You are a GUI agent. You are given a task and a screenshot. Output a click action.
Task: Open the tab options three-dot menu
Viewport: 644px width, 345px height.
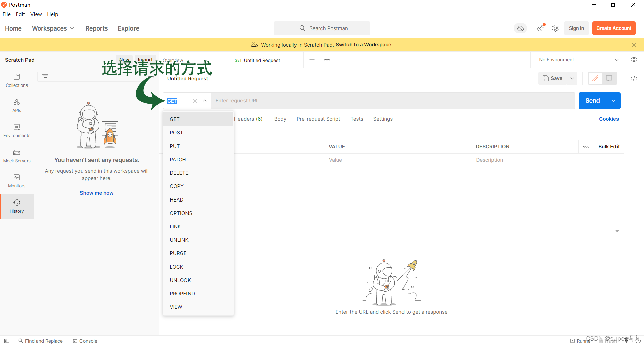click(x=327, y=60)
